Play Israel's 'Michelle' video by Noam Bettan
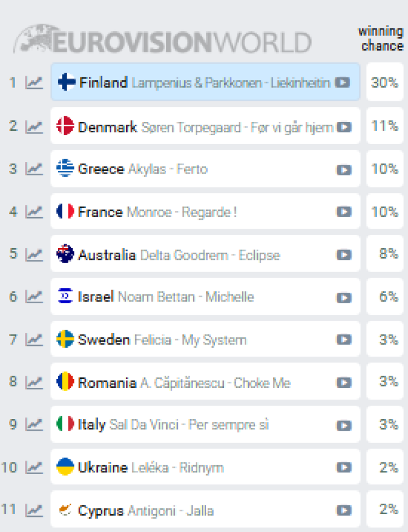The width and height of the screenshot is (408, 532). click(x=344, y=297)
